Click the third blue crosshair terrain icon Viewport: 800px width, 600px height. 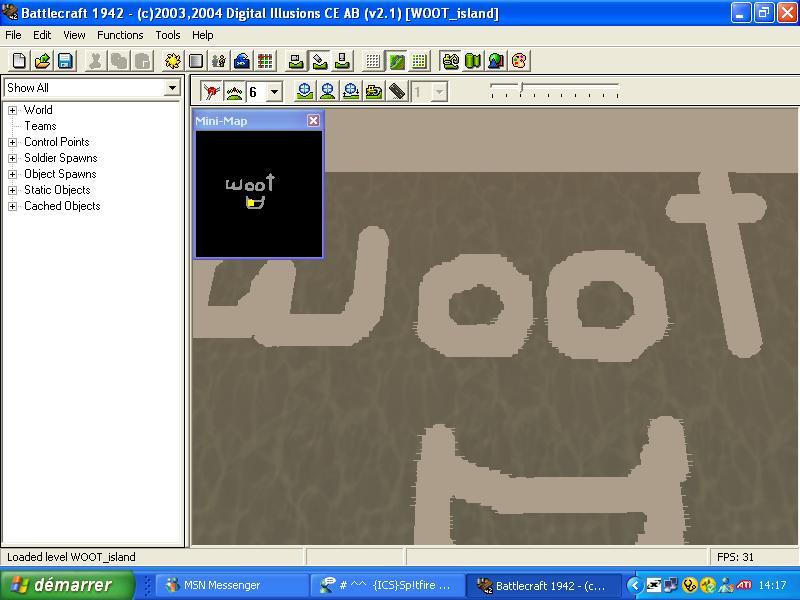click(x=351, y=92)
